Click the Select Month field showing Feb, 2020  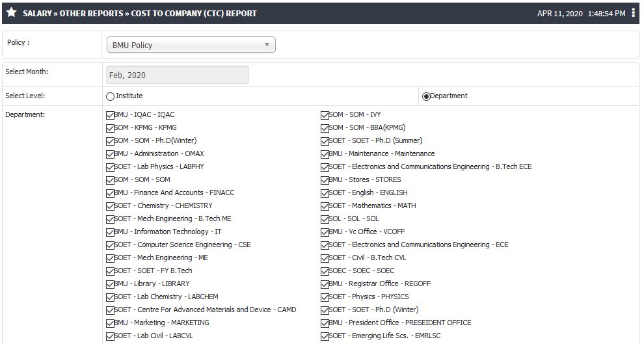point(178,75)
